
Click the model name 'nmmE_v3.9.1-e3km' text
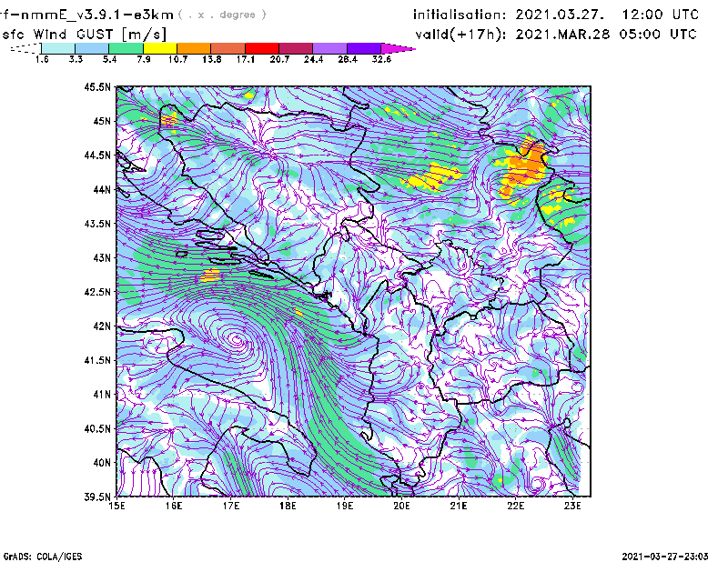click(97, 15)
